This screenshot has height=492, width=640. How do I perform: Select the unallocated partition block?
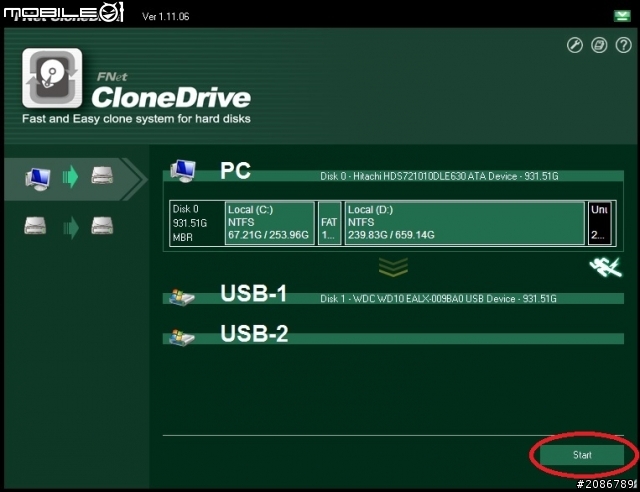[x=600, y=223]
